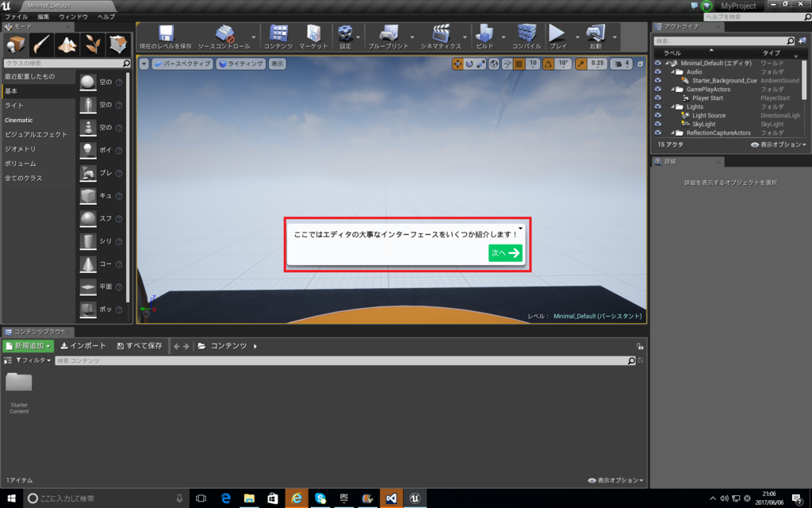This screenshot has height=508, width=812.
Task: Select the Lights (ライト) category
Action: point(39,106)
